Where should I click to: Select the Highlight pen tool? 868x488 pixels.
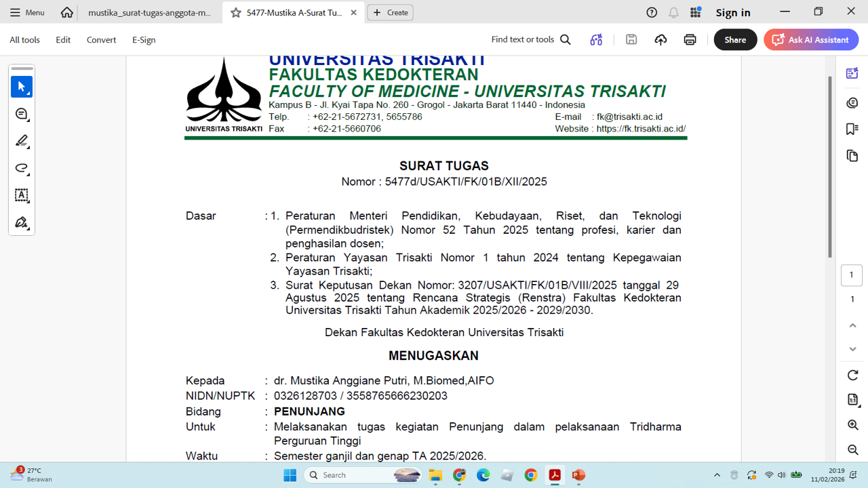coord(22,141)
